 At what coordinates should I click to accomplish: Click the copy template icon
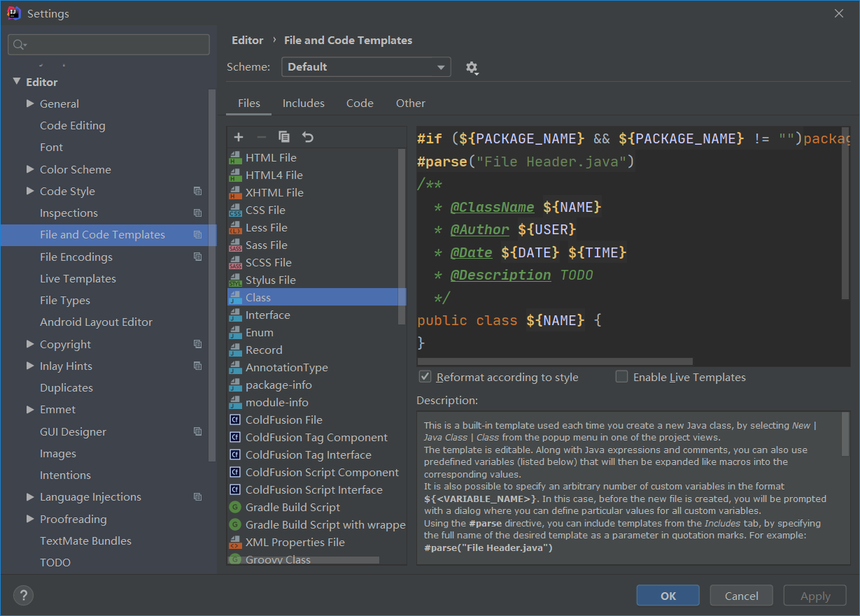click(x=283, y=137)
